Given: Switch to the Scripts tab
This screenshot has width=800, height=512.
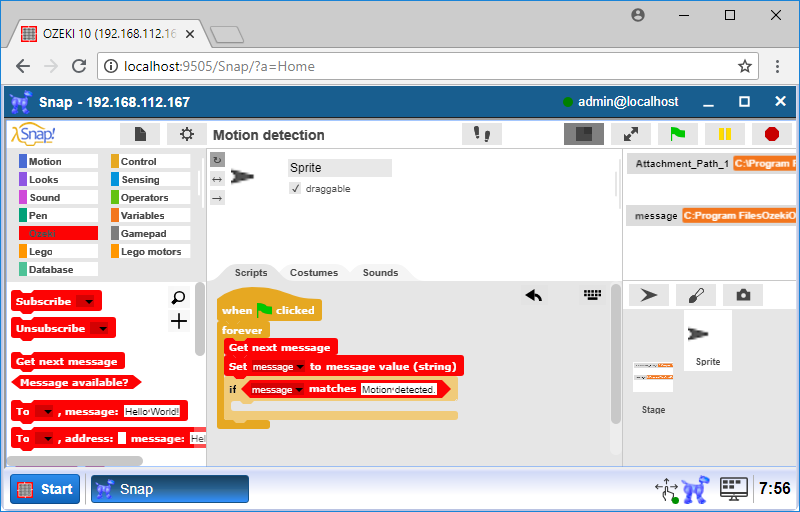Looking at the screenshot, I should point(251,272).
